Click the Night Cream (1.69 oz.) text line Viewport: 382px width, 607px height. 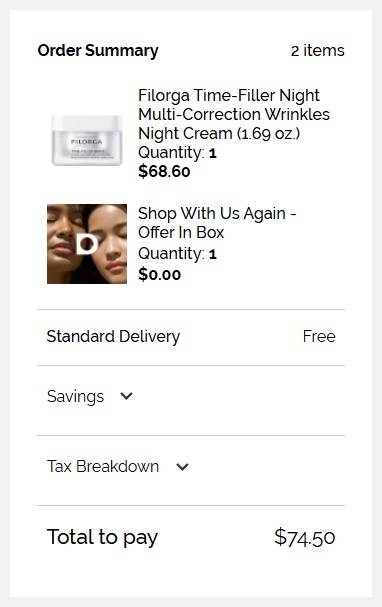(219, 134)
